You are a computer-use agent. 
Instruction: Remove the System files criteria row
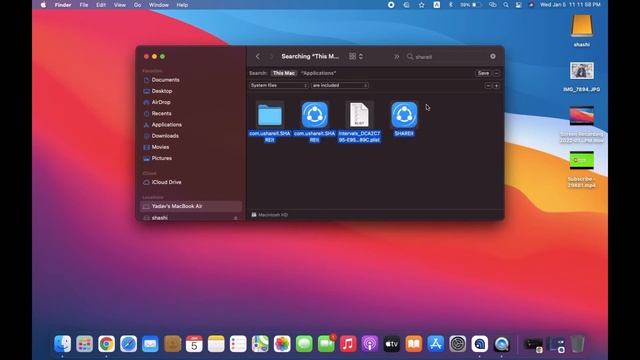click(488, 86)
